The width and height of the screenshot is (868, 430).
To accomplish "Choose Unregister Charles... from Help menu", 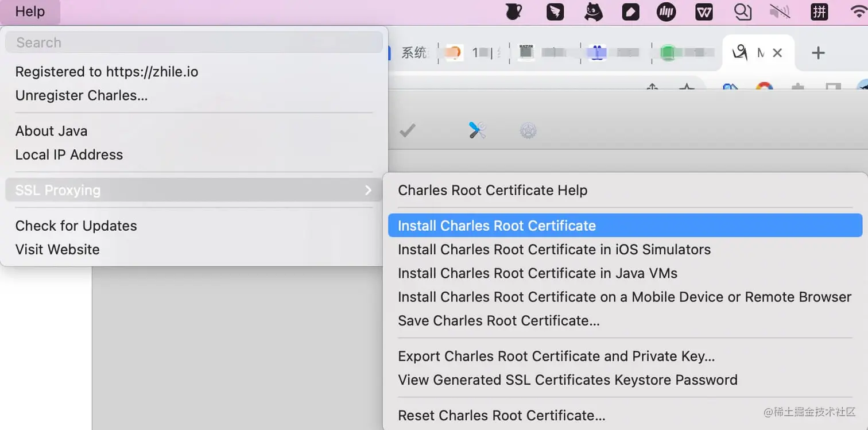I will point(194,95).
